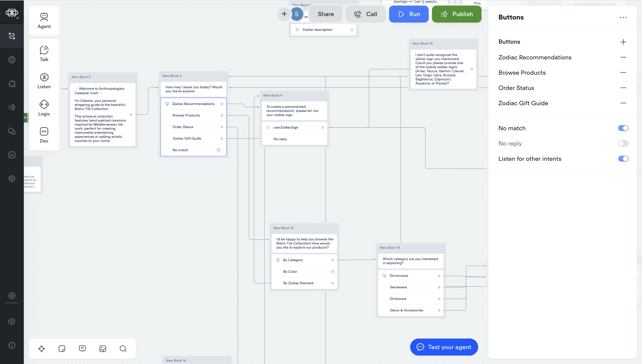
Task: Add a new button with the plus icon
Action: (x=623, y=42)
